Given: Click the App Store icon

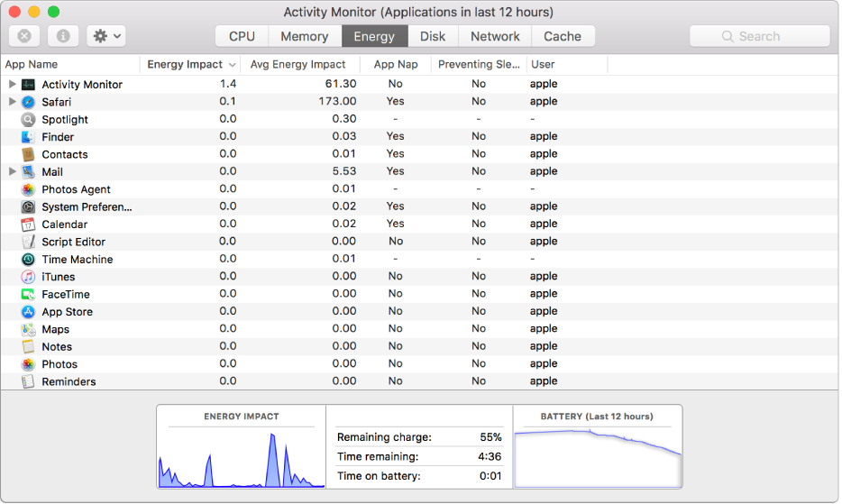Looking at the screenshot, I should pos(28,312).
